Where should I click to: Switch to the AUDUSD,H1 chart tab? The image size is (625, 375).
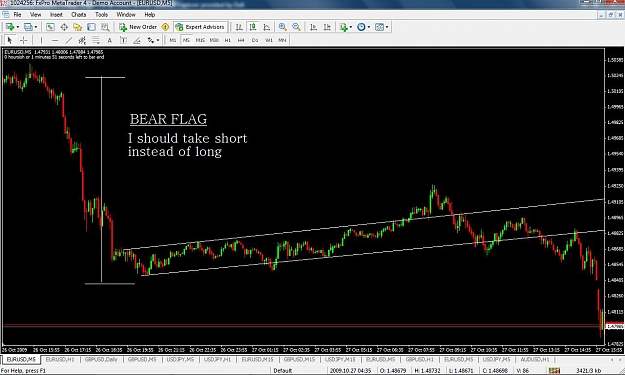tap(535, 360)
